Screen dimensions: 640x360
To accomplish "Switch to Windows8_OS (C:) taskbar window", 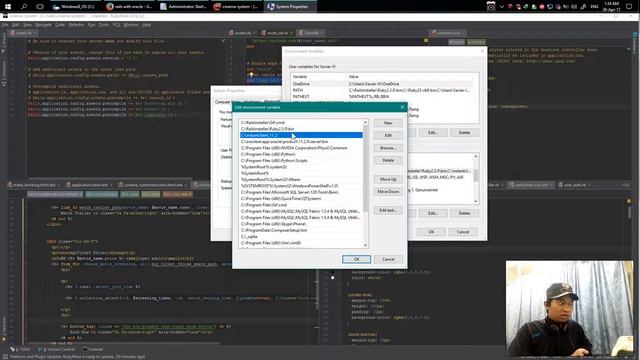I will click(x=75, y=7).
